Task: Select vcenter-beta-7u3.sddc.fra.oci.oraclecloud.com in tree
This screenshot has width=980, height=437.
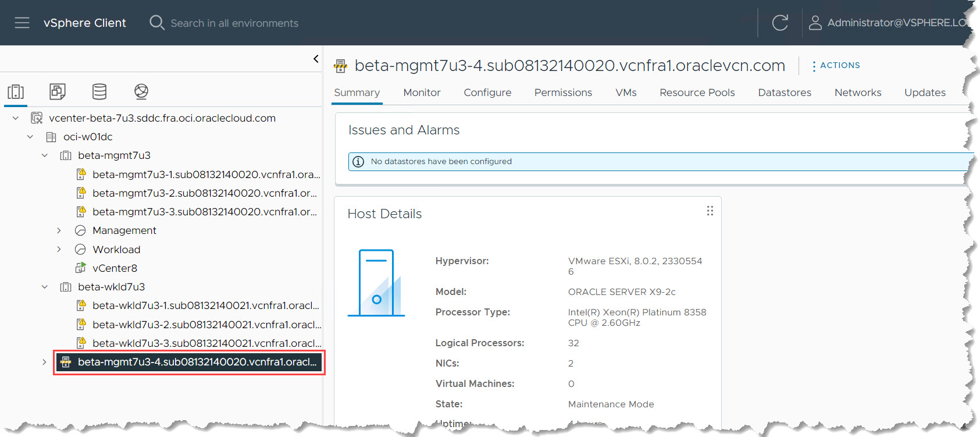Action: (x=162, y=118)
